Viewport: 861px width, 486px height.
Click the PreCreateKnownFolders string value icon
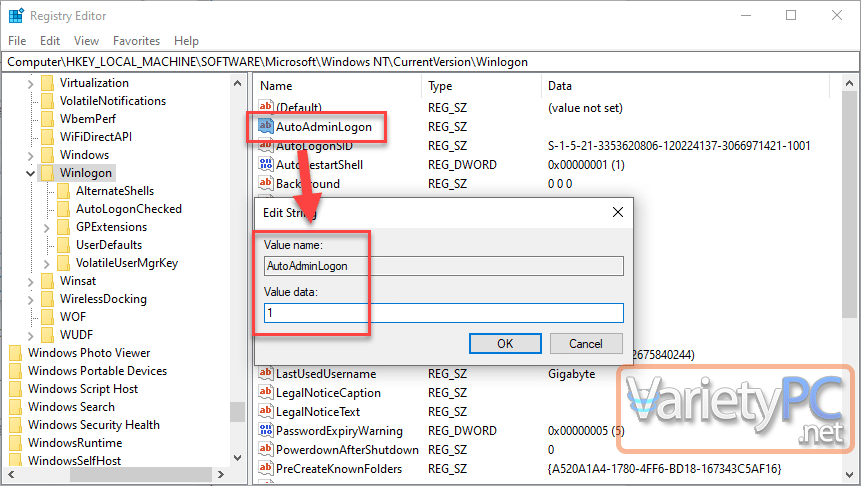pyautogui.click(x=266, y=468)
